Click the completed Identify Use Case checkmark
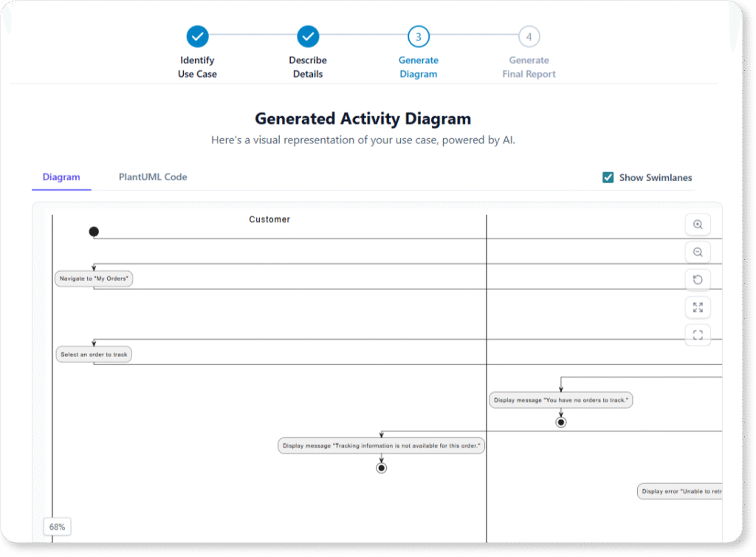The height and width of the screenshot is (557, 756). 197,35
